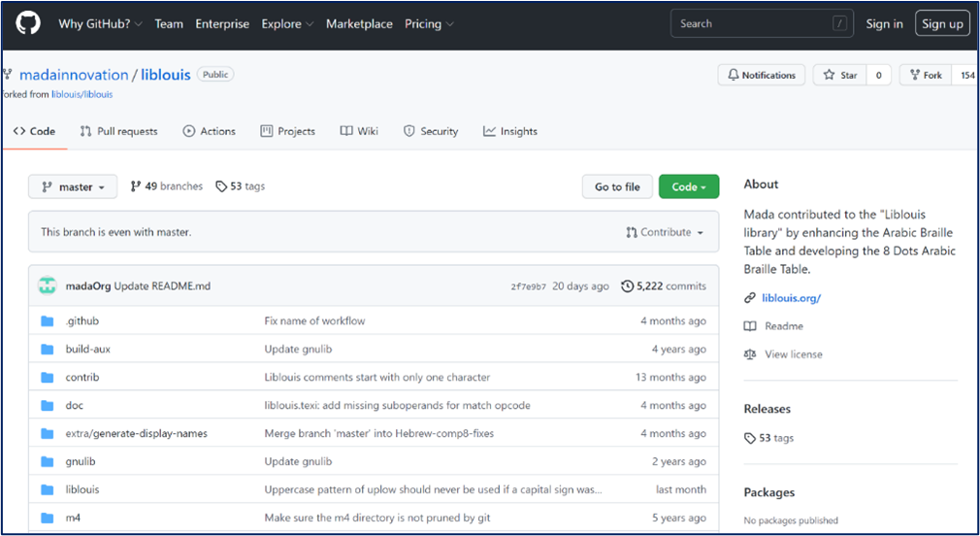980x536 pixels.
Task: Expand the Contribute dropdown
Action: click(665, 233)
